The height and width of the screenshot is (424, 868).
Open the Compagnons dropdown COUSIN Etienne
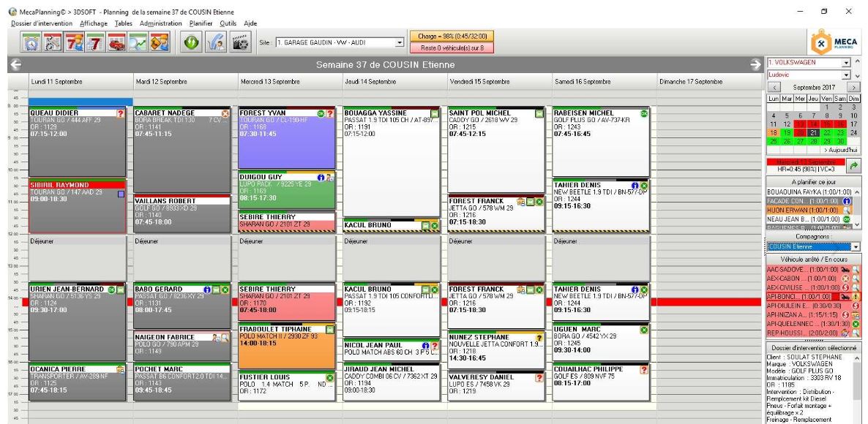(853, 246)
